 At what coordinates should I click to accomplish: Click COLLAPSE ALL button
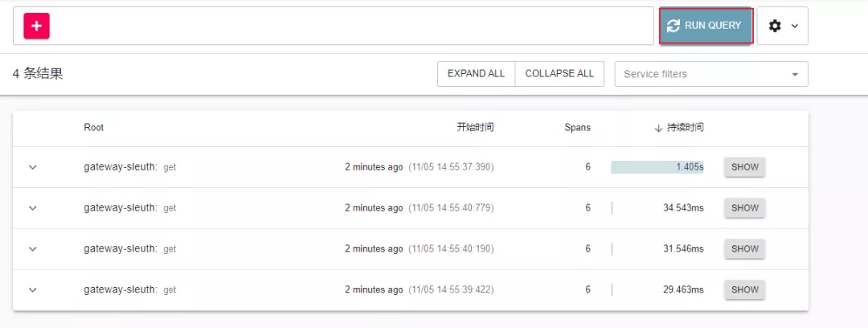coord(559,73)
